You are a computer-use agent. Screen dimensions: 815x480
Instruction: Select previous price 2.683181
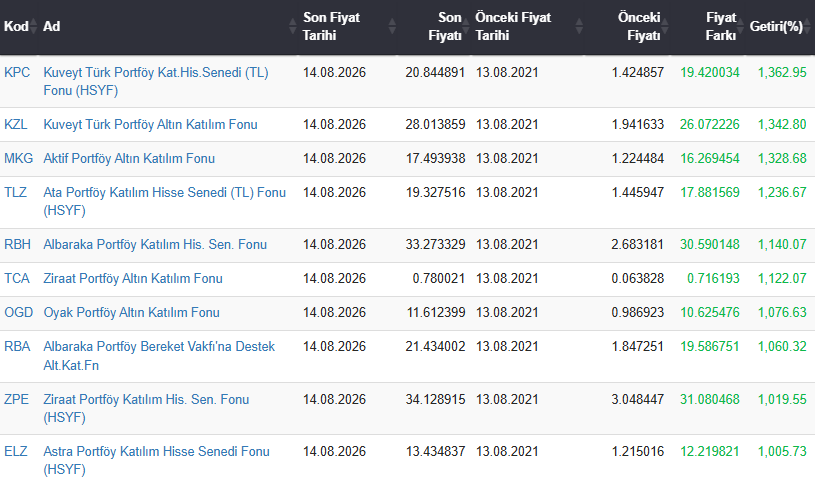(x=638, y=244)
